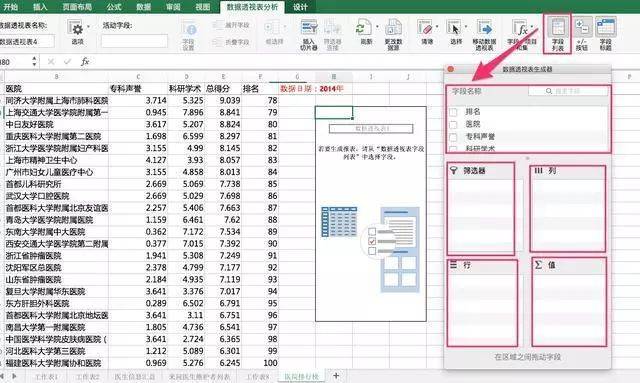Click the formula bar cancel X icon
This screenshot has width=640, height=383.
tap(51, 62)
